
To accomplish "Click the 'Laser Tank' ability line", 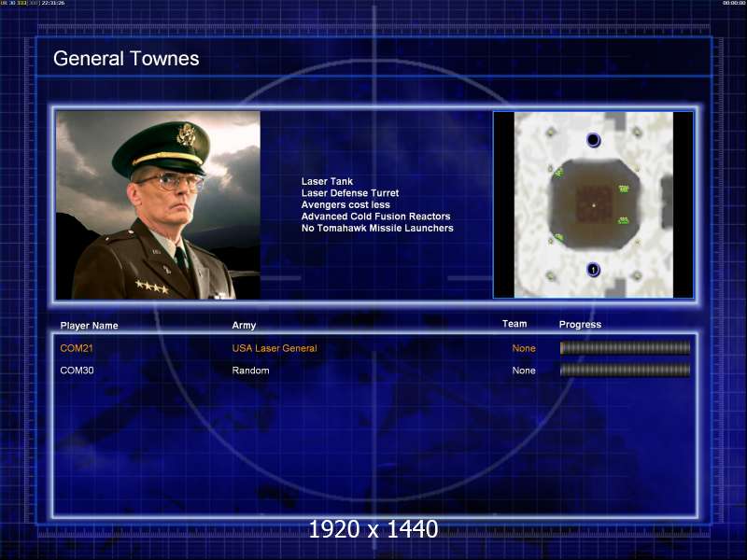I will pos(328,181).
